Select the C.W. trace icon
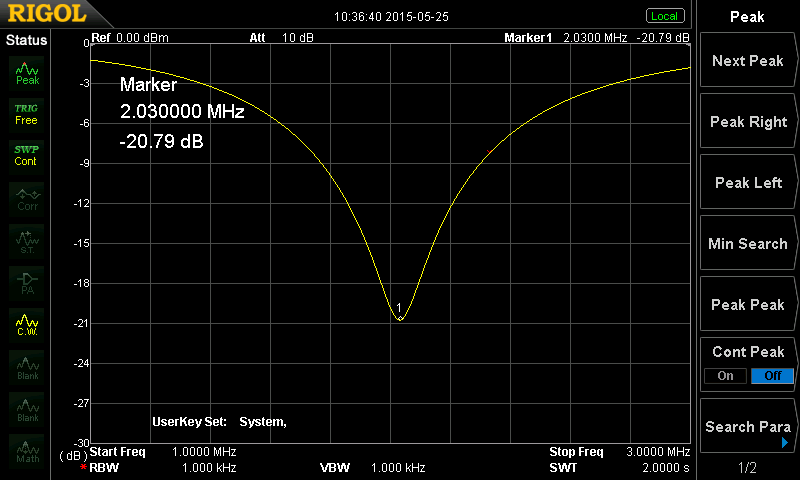The image size is (800, 480). click(x=27, y=324)
